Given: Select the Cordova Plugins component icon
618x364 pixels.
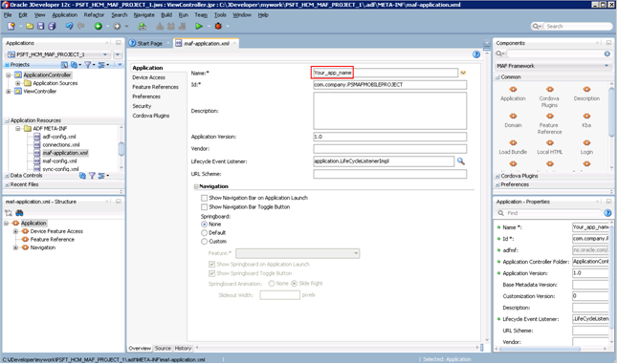Looking at the screenshot, I should pyautogui.click(x=549, y=89).
